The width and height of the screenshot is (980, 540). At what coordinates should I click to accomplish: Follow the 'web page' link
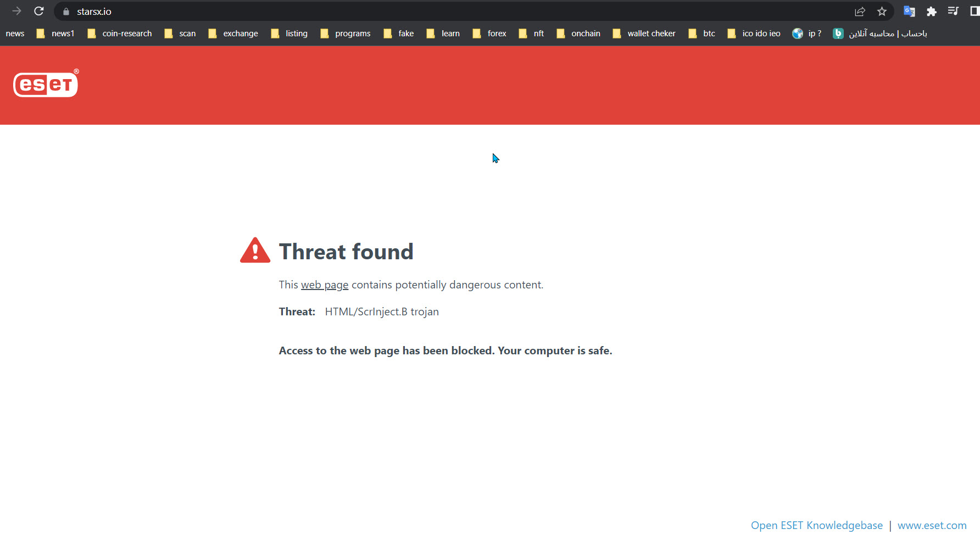(x=325, y=285)
